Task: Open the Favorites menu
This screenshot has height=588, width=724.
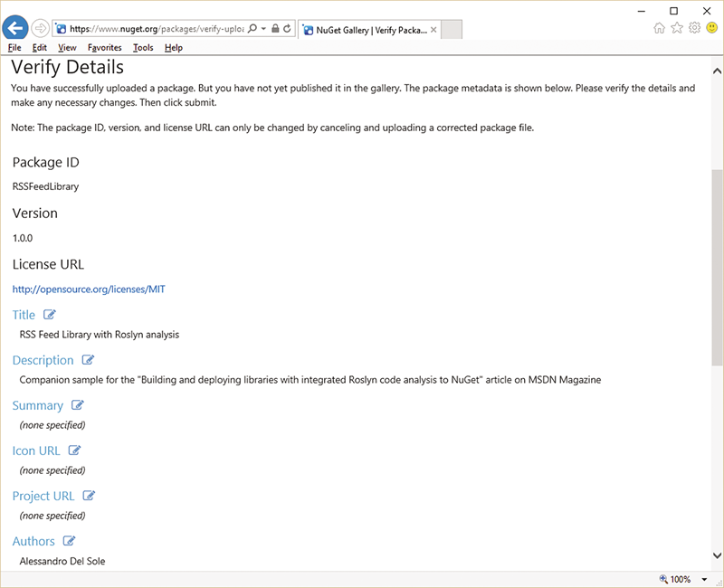Action: pos(105,48)
